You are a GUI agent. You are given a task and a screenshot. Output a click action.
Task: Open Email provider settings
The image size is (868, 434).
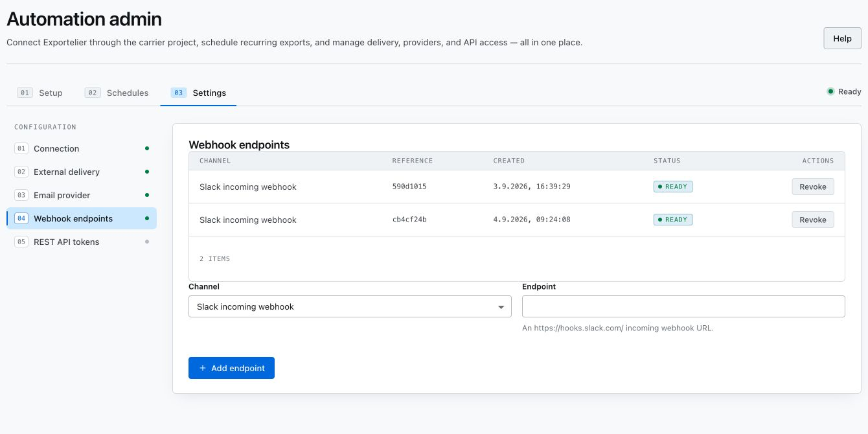(82, 195)
